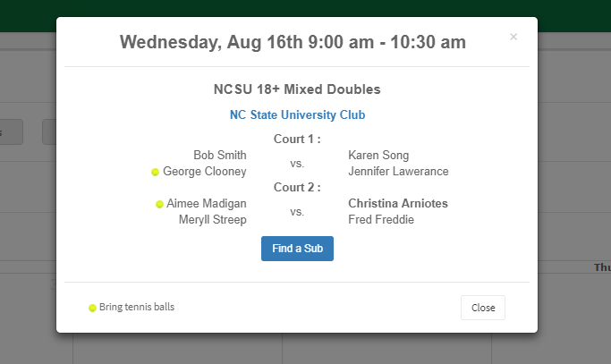This screenshot has height=364, width=611.
Task: Click the Court 1 label
Action: click(297, 139)
